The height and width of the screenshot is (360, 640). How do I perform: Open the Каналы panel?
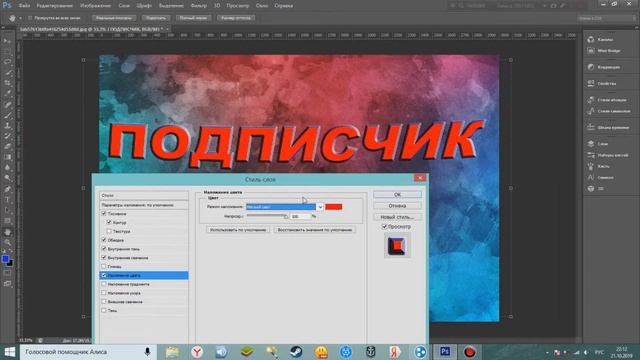pos(605,40)
